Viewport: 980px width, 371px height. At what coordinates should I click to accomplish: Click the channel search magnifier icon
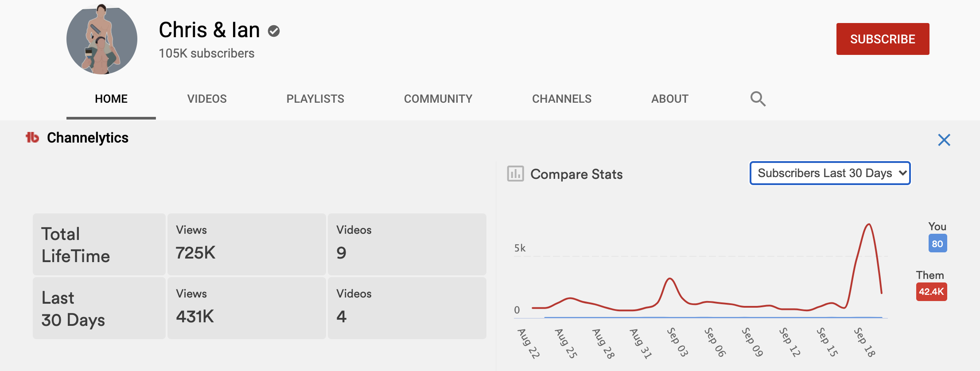pyautogui.click(x=758, y=99)
